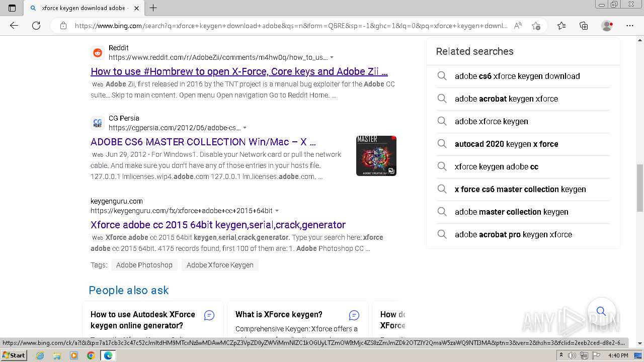The width and height of the screenshot is (644, 362).
Task: Search adobe acrobat pro keygen xforce
Action: click(x=523, y=235)
